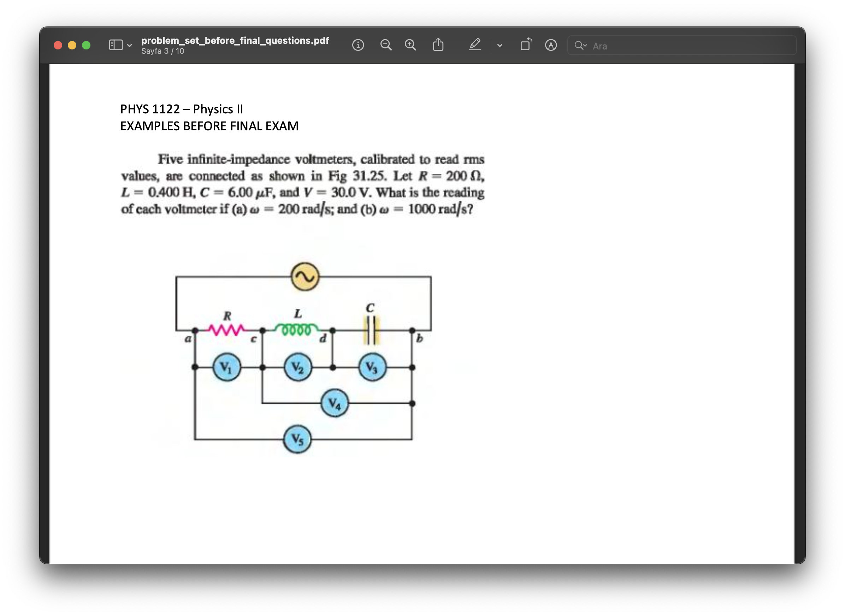Select the Highlight pen tool
845x616 pixels.
[x=474, y=45]
